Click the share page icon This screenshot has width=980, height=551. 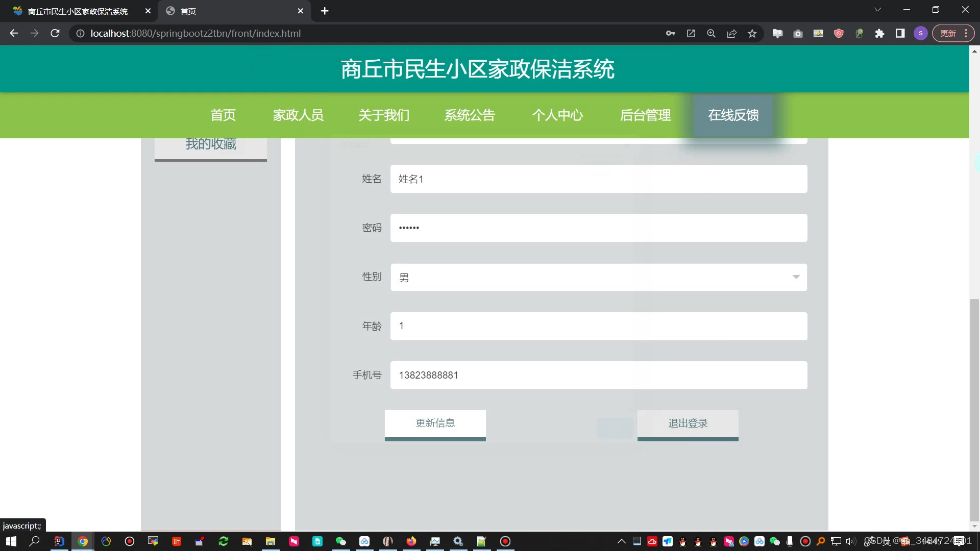click(731, 33)
